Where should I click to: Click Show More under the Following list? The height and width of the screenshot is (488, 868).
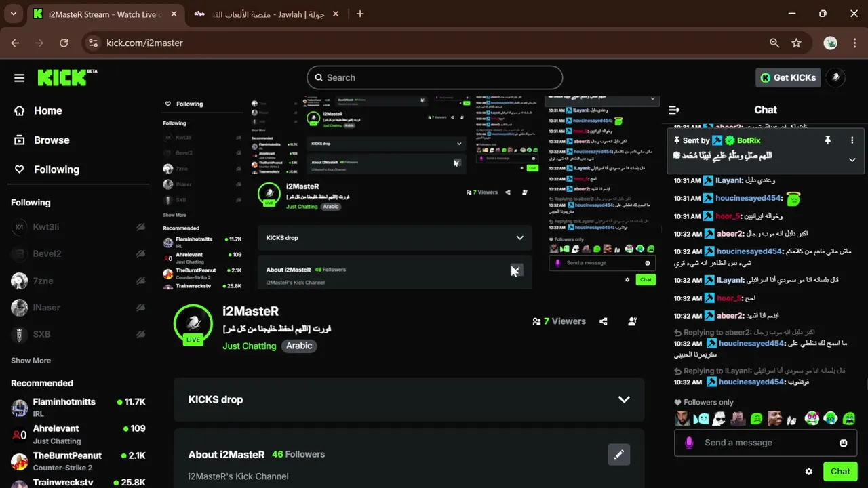[31, 361]
